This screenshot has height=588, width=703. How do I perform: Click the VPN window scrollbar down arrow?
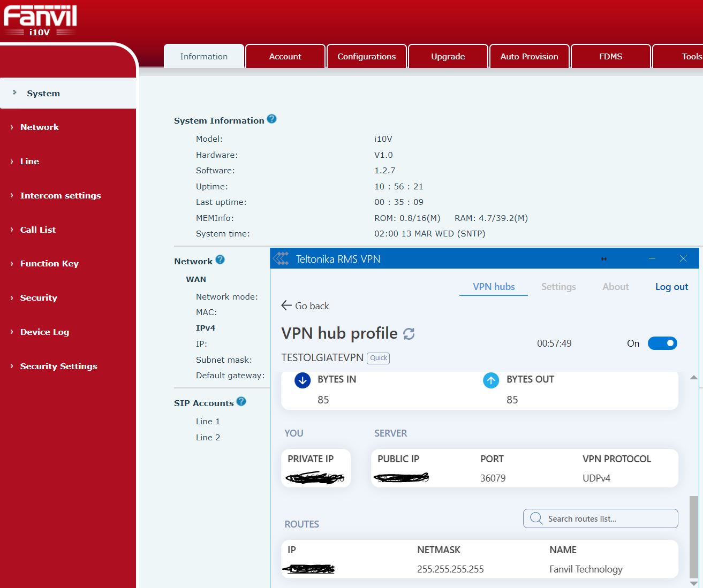[694, 583]
